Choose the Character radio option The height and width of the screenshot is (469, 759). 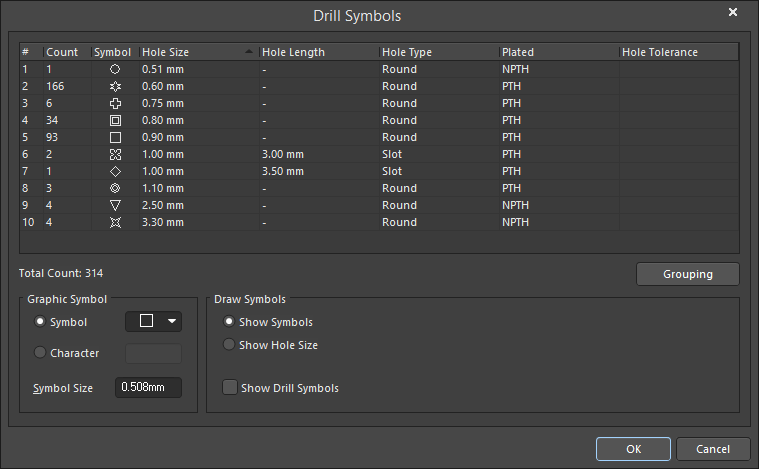[40, 353]
